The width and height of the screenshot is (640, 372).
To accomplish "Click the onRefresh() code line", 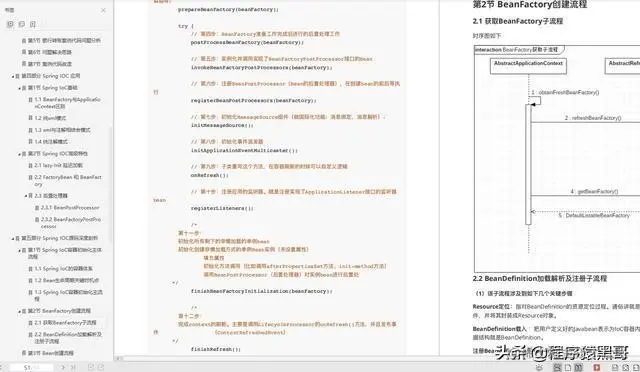I will tap(209, 175).
